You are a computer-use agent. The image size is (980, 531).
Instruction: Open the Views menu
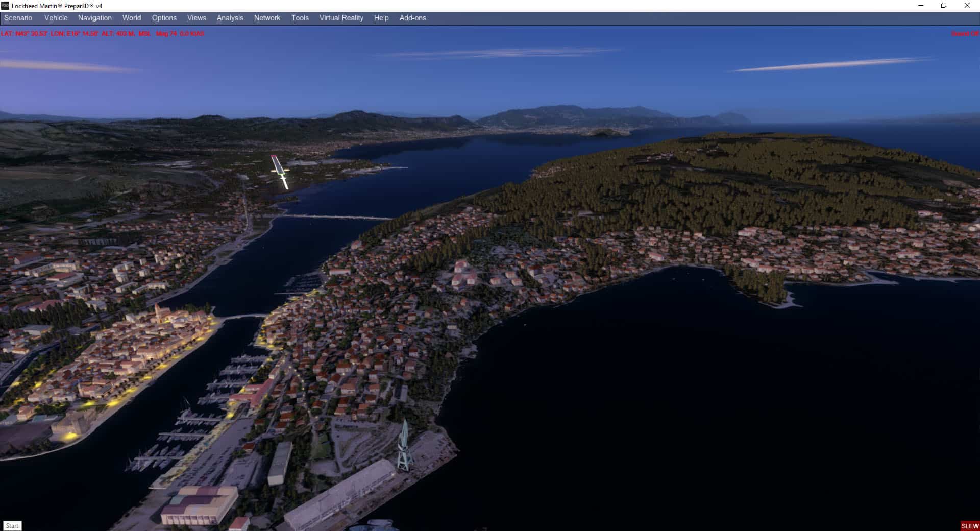click(x=196, y=18)
